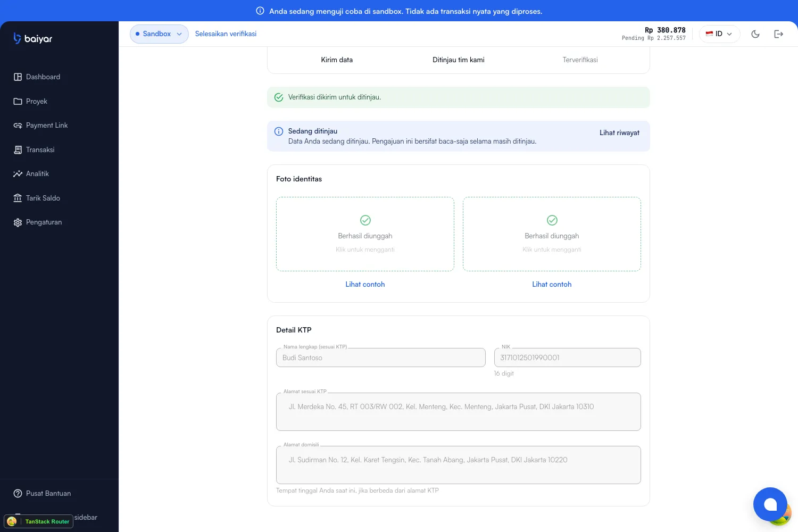Screen dimensions: 798x532
Task: Click the Indonesian flag icon
Action: [x=709, y=34]
